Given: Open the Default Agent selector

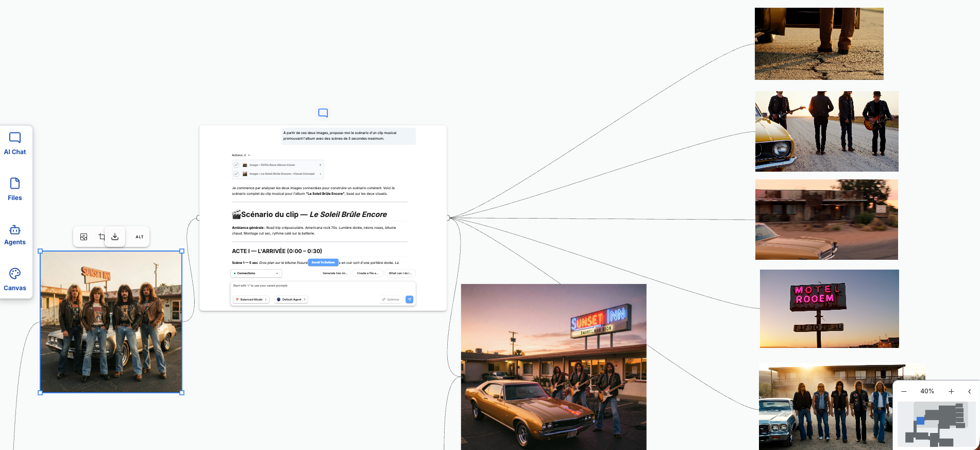Looking at the screenshot, I should coord(291,299).
